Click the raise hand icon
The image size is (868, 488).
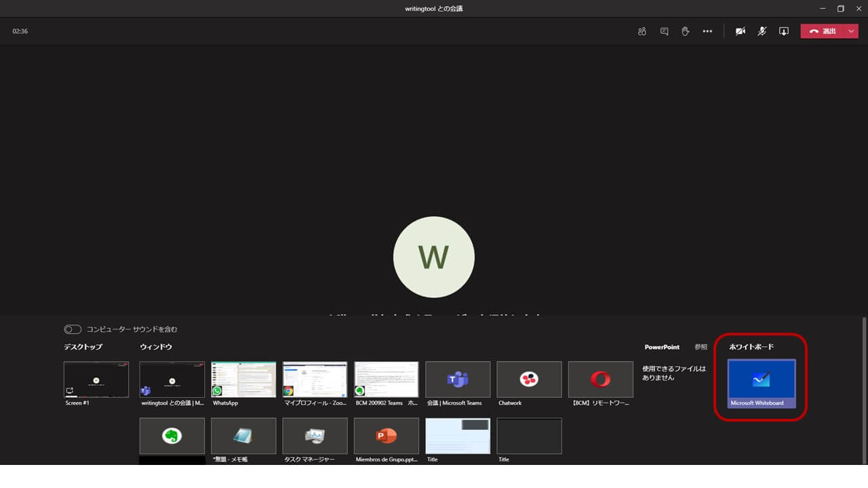(x=686, y=31)
